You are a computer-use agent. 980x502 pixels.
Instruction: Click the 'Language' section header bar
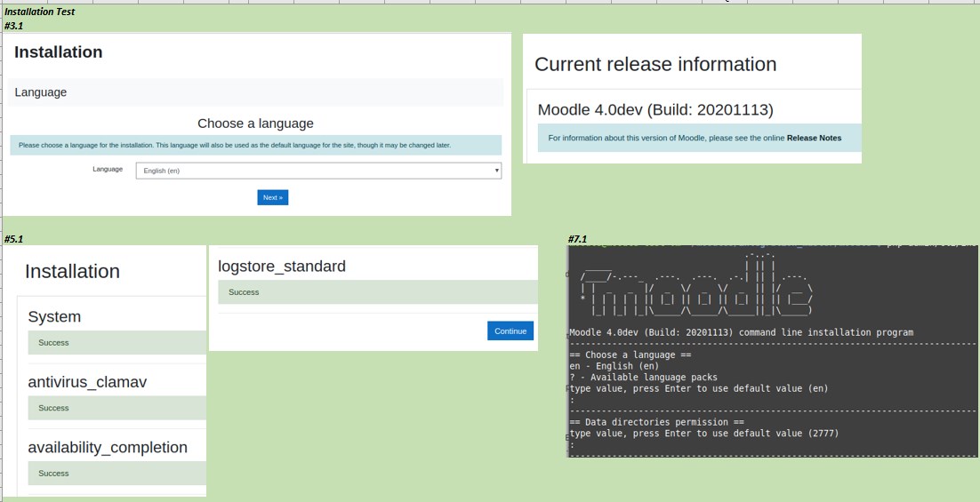pyautogui.click(x=255, y=92)
